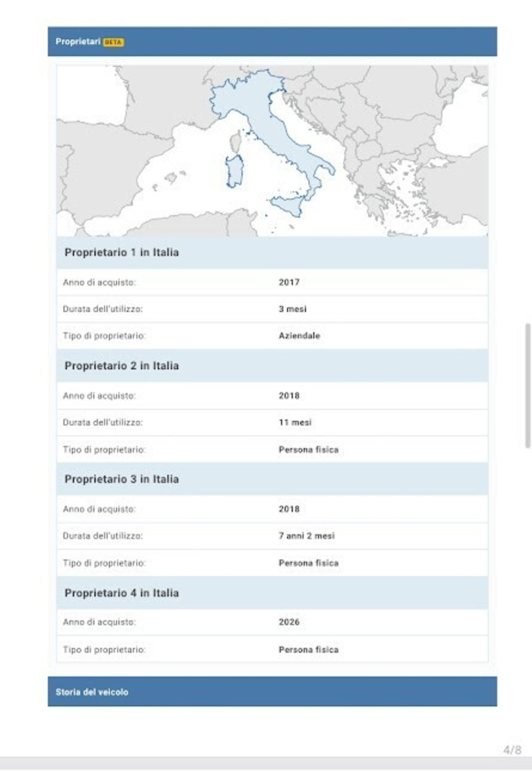Click the 4/8 page indicator

coord(512,750)
